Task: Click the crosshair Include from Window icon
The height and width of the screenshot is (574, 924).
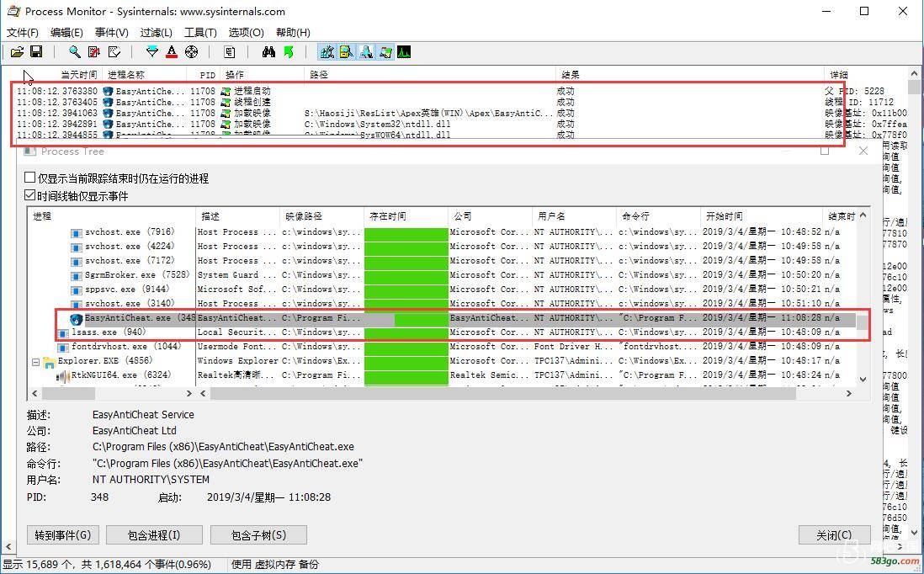Action: pyautogui.click(x=192, y=52)
